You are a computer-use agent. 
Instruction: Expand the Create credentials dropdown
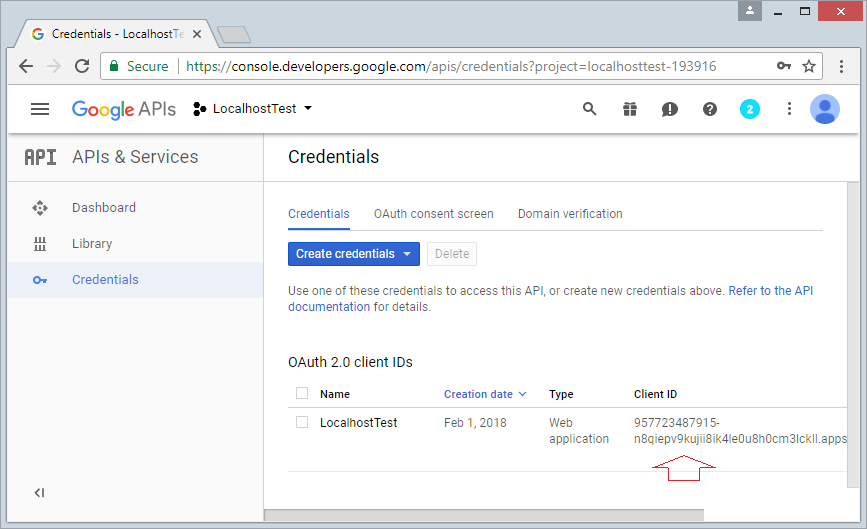tap(354, 254)
